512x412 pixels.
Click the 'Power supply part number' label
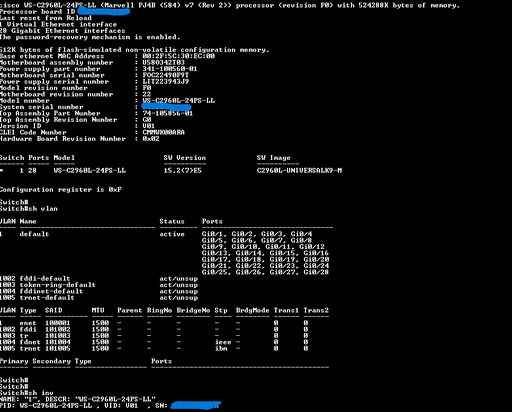(x=50, y=69)
